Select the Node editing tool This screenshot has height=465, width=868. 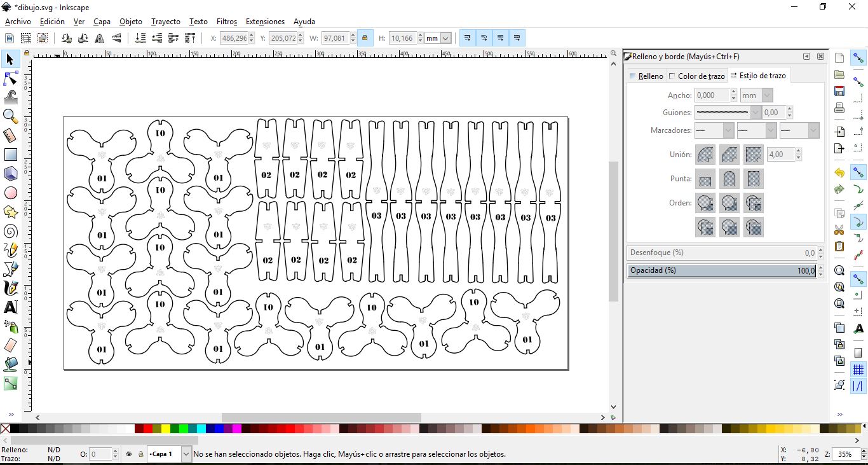pyautogui.click(x=10, y=78)
